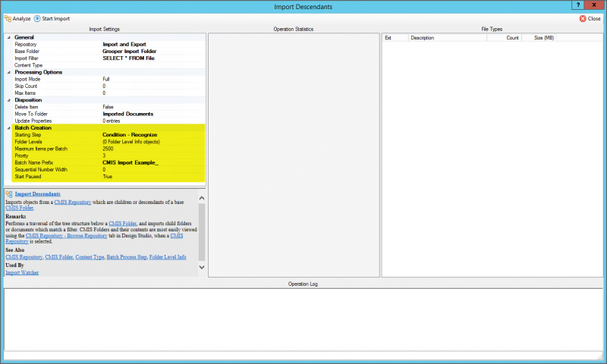Open the Import Descendants help link
The width and height of the screenshot is (607, 364).
coord(37,194)
